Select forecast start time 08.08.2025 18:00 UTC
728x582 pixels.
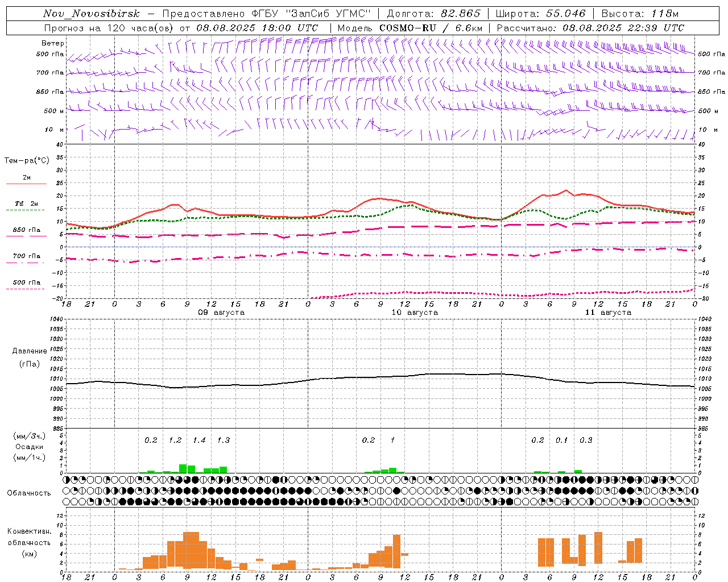pyautogui.click(x=257, y=28)
